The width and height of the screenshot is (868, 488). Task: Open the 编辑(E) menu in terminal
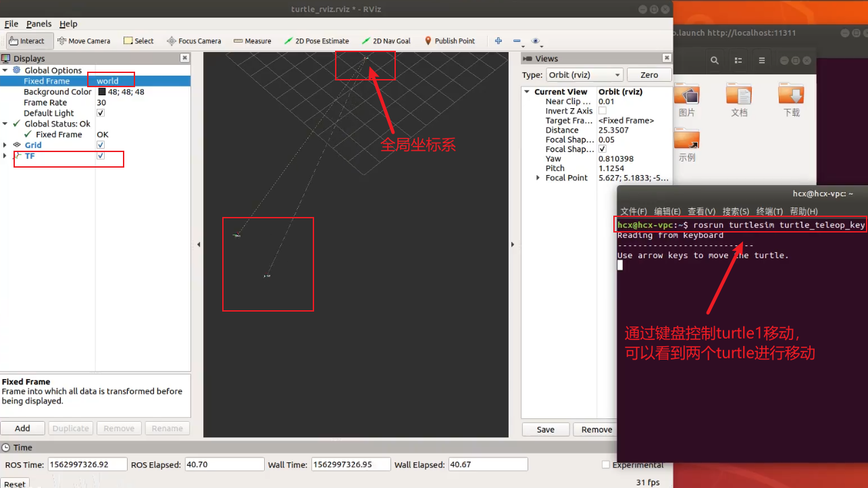[x=667, y=212]
